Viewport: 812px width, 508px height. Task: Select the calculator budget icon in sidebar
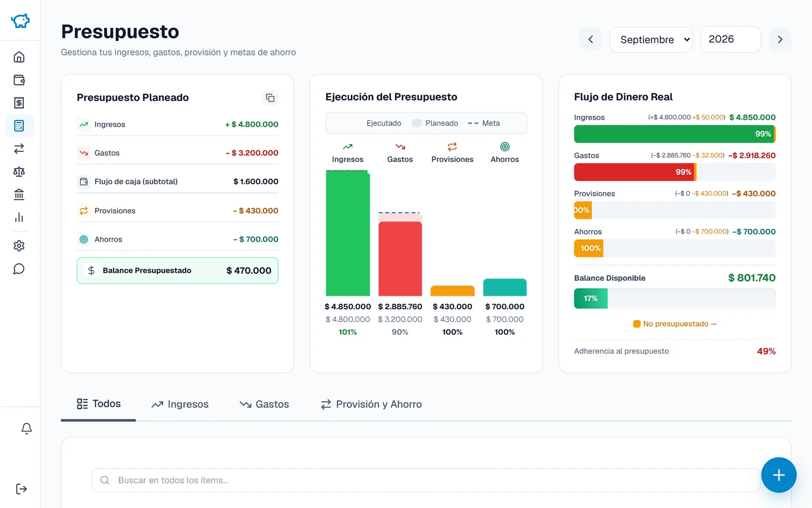point(19,125)
